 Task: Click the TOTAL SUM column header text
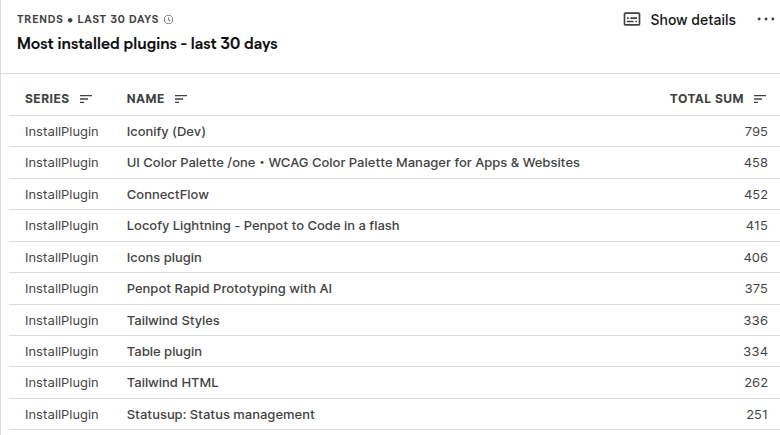pos(706,99)
